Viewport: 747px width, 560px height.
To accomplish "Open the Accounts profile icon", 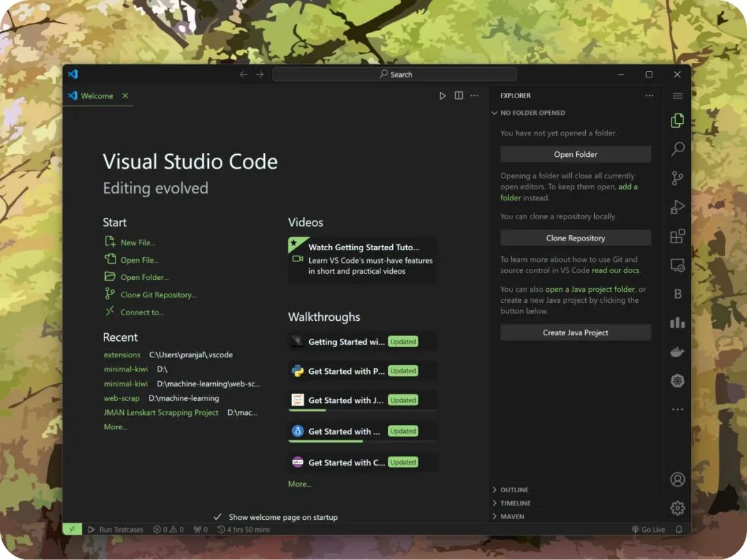I will [677, 479].
